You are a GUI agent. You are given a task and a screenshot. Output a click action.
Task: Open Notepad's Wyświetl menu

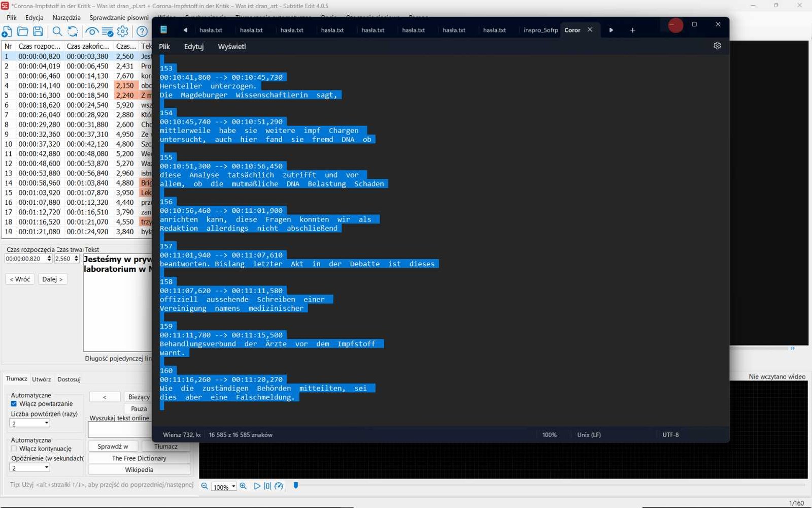(232, 46)
